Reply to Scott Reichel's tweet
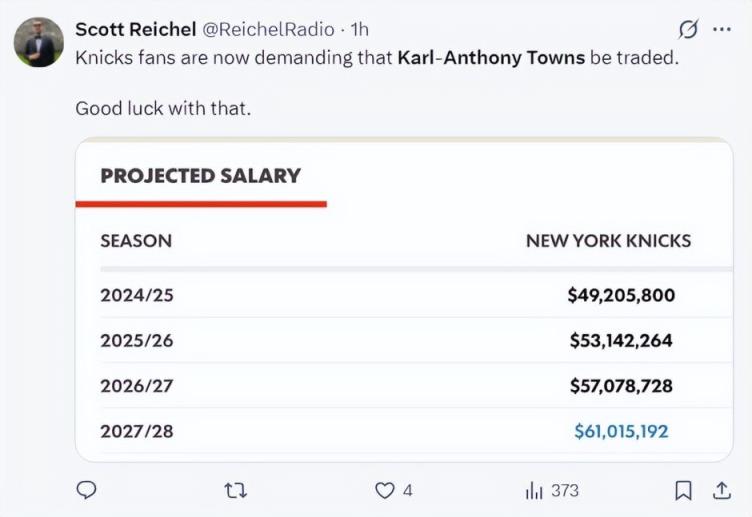752x517 pixels. tap(87, 490)
